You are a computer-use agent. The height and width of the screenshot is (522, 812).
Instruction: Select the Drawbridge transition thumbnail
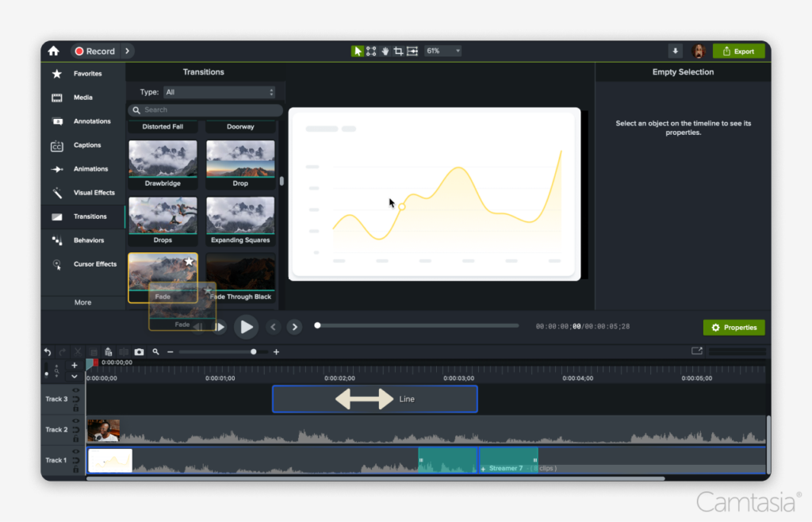[x=163, y=163]
